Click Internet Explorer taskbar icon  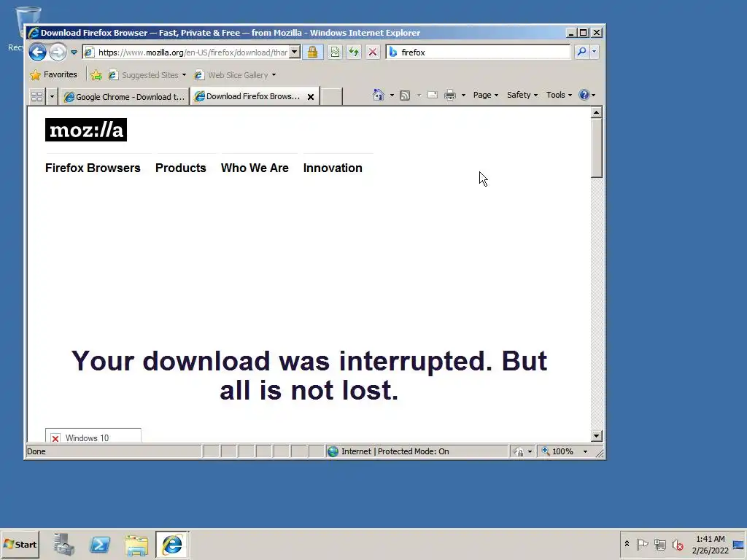[172, 544]
